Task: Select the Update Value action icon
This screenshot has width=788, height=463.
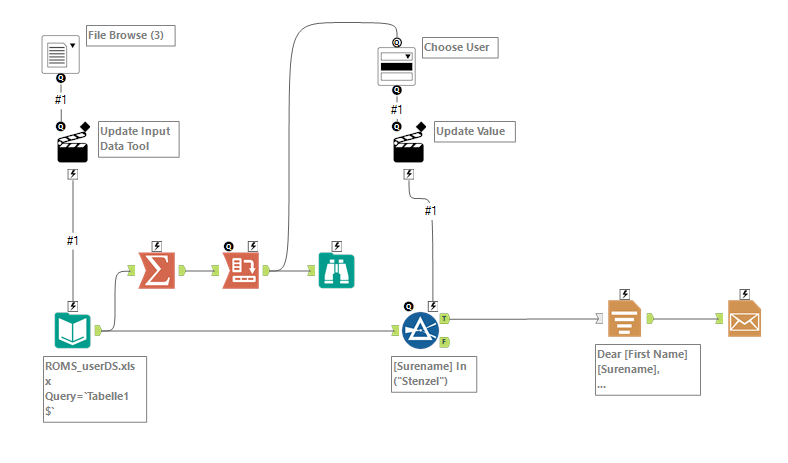Action: click(409, 146)
